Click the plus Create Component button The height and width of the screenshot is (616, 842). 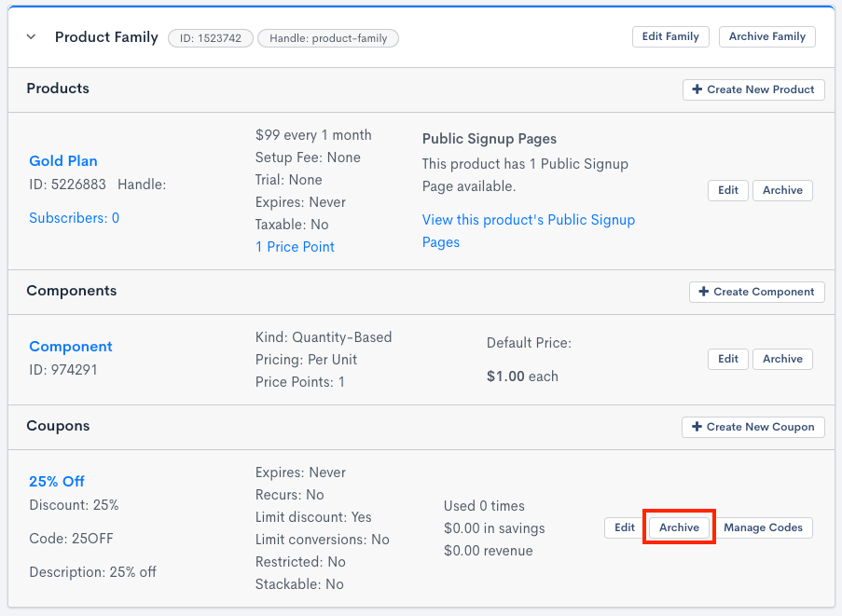756,292
